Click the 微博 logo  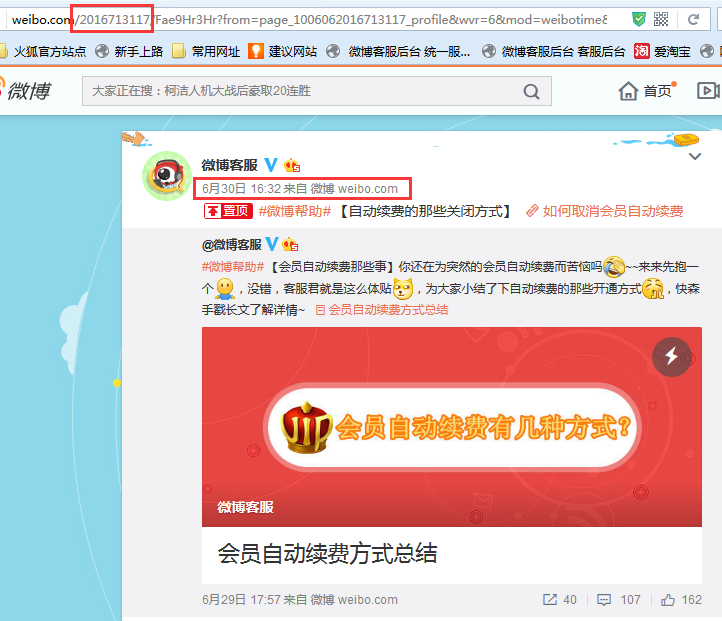(25, 90)
